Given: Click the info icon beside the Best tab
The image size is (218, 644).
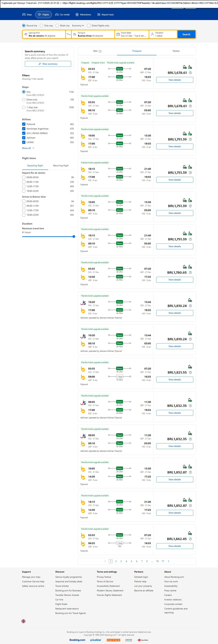Looking at the screenshot, I should (100, 51).
